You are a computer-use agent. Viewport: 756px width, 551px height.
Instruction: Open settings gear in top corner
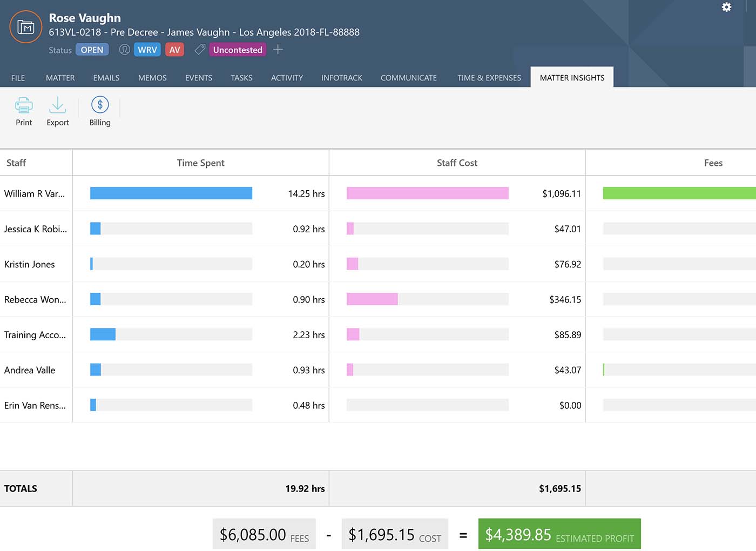point(726,7)
